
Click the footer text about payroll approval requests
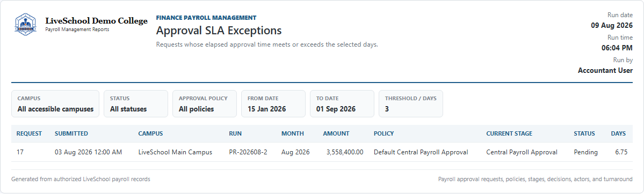pyautogui.click(x=536, y=179)
